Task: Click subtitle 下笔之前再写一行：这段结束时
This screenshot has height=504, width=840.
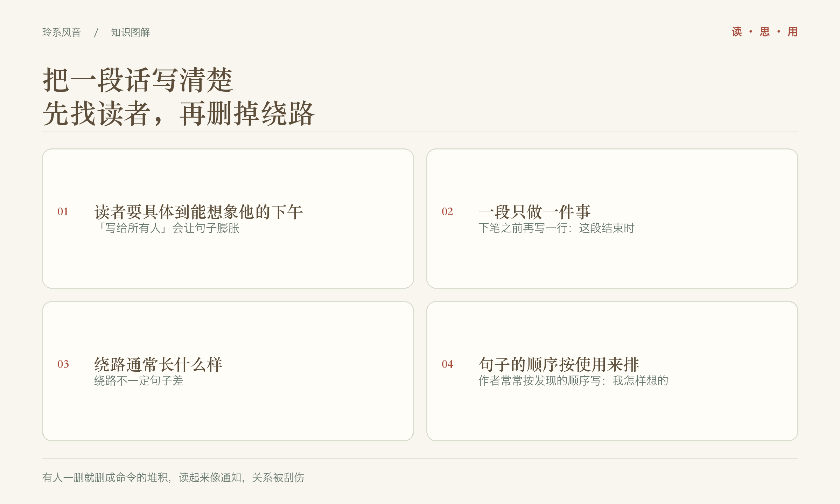Action: click(x=556, y=228)
